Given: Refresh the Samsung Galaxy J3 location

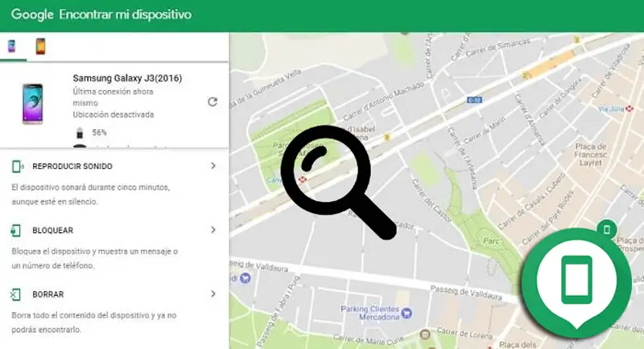Looking at the screenshot, I should pyautogui.click(x=213, y=101).
